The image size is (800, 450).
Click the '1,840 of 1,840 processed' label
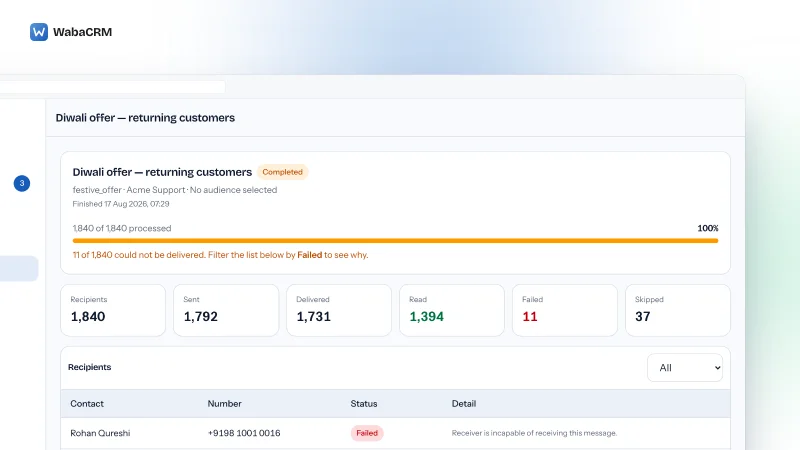click(x=122, y=228)
